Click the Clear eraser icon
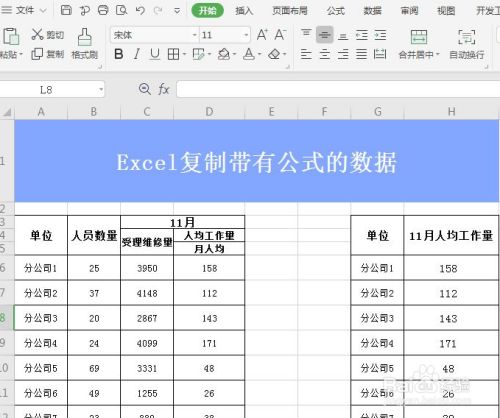Viewport: 500px width, 418px height. pyautogui.click(x=274, y=54)
